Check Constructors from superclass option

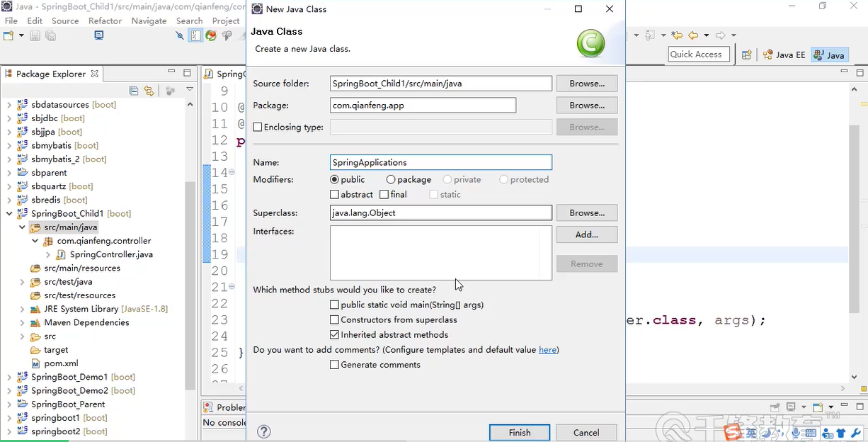(x=334, y=319)
